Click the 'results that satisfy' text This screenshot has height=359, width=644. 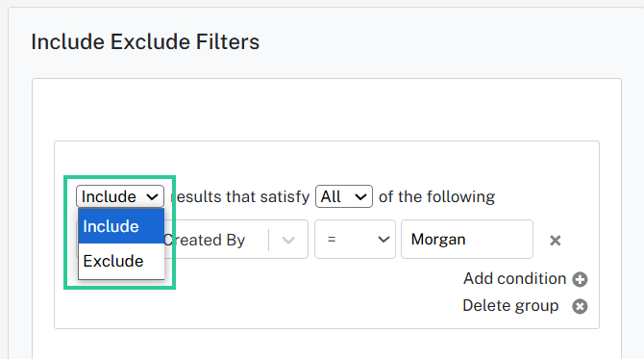(x=240, y=197)
